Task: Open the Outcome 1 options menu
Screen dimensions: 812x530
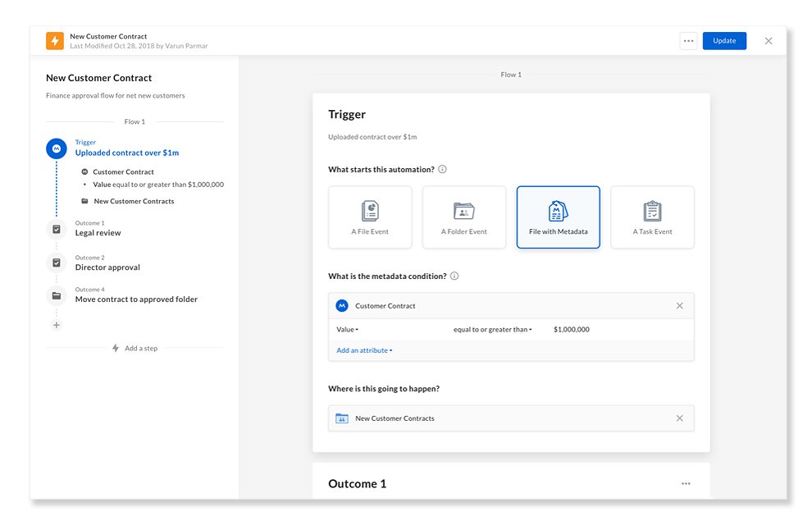Action: (x=686, y=483)
